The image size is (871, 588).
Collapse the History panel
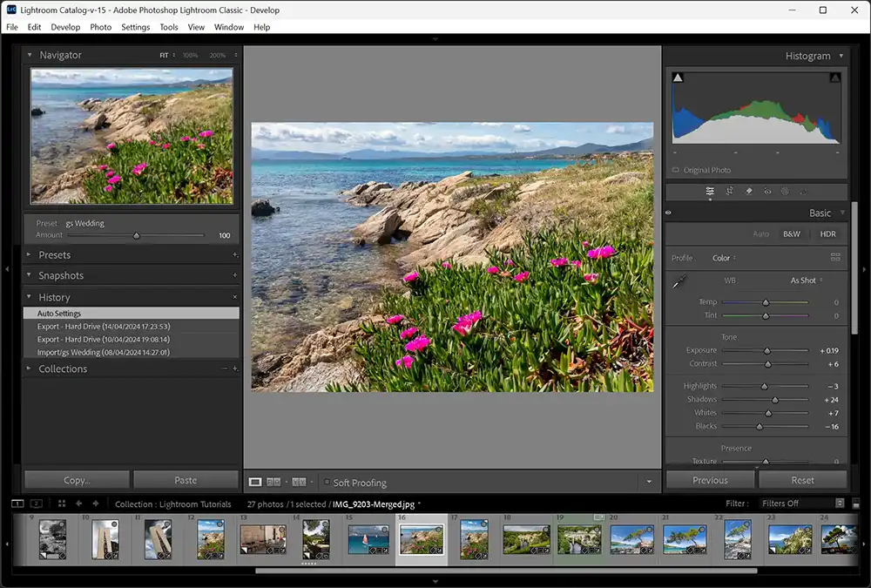[30, 297]
